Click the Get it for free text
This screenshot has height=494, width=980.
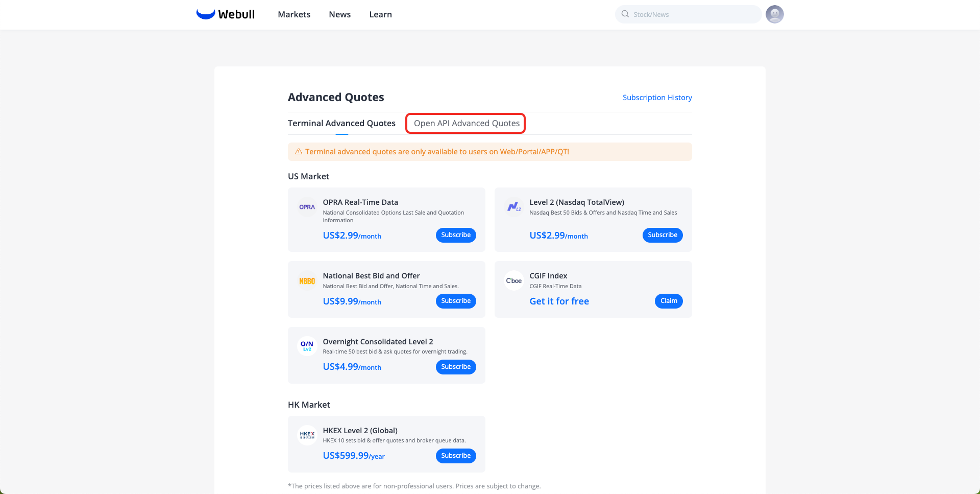559,301
